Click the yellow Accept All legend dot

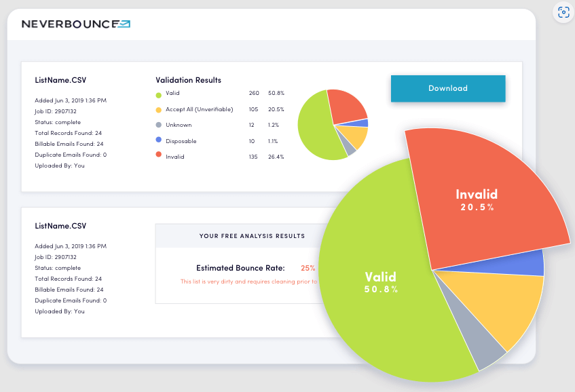pos(158,110)
